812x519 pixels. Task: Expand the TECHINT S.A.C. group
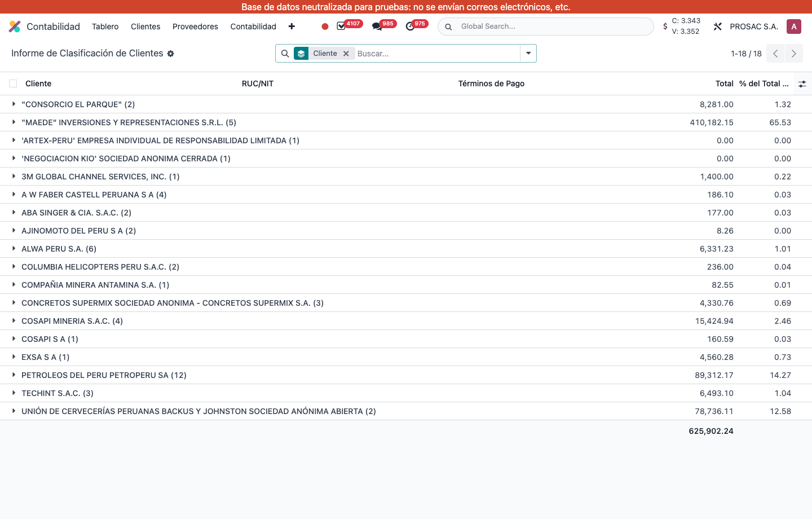click(x=14, y=393)
